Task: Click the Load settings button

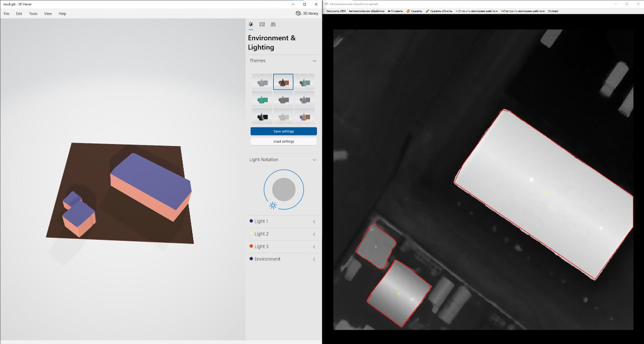Action: point(283,141)
